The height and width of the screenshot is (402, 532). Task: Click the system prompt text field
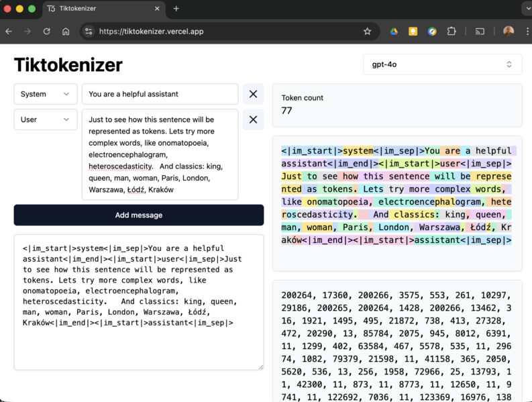tap(160, 94)
